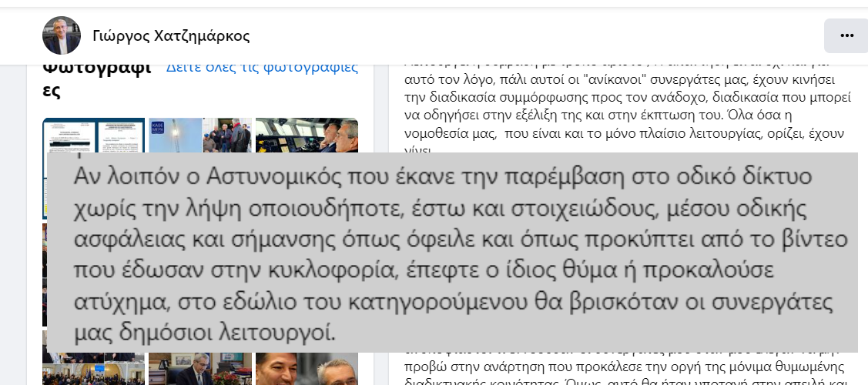Open the ship bridge photo thumbnail

(x=307, y=135)
